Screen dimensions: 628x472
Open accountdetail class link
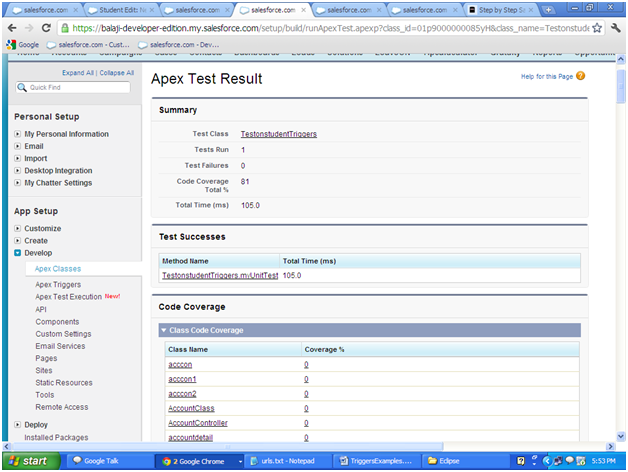coord(191,438)
